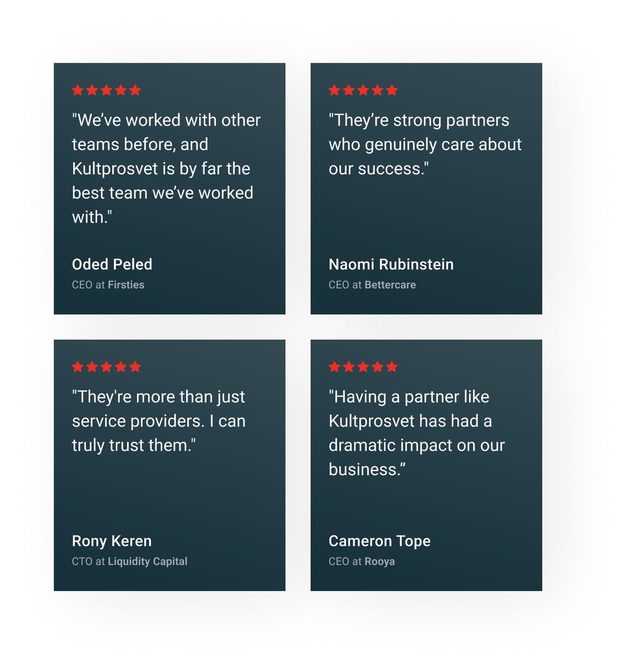Open the Firsties company link
Viewport: 632px width, 672px height.
126,285
